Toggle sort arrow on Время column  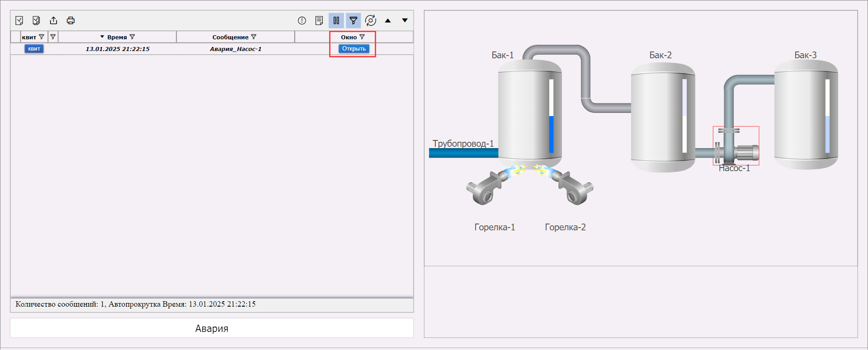(x=102, y=37)
